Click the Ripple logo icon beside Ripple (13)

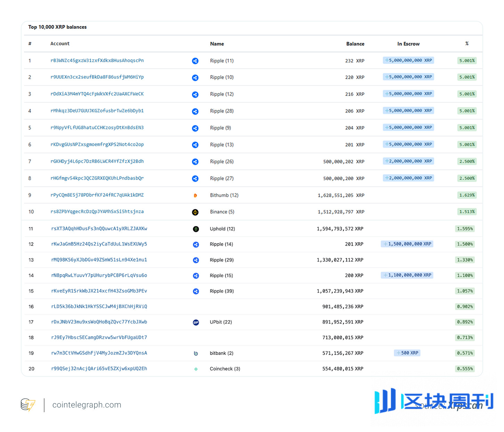[x=195, y=145]
